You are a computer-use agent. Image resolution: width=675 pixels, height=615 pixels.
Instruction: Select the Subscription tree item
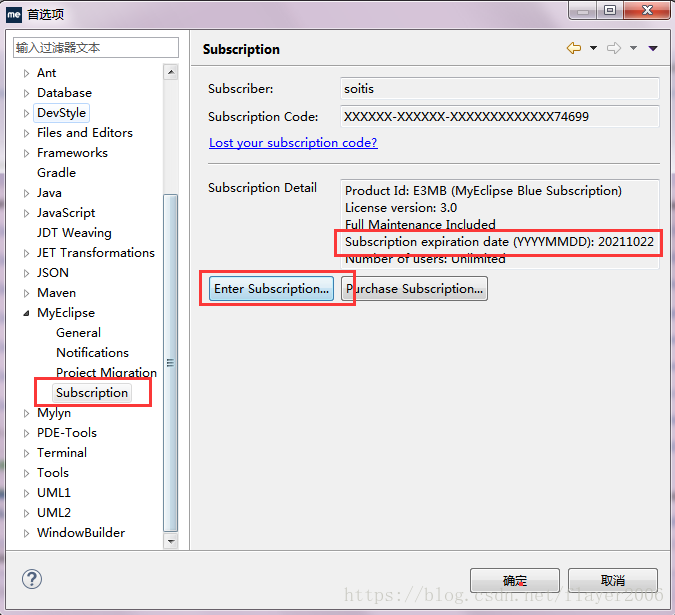(x=92, y=392)
